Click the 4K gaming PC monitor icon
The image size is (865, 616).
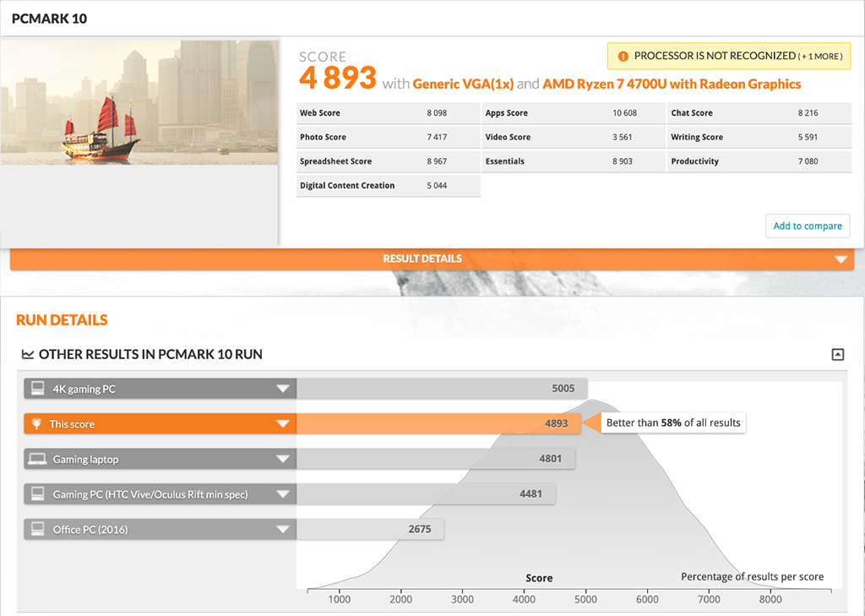(37, 389)
